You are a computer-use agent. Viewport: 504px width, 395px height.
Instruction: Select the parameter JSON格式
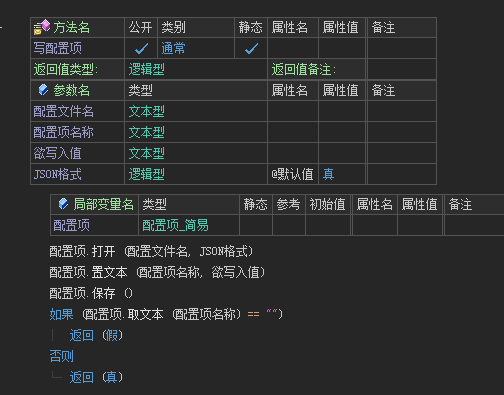57,174
